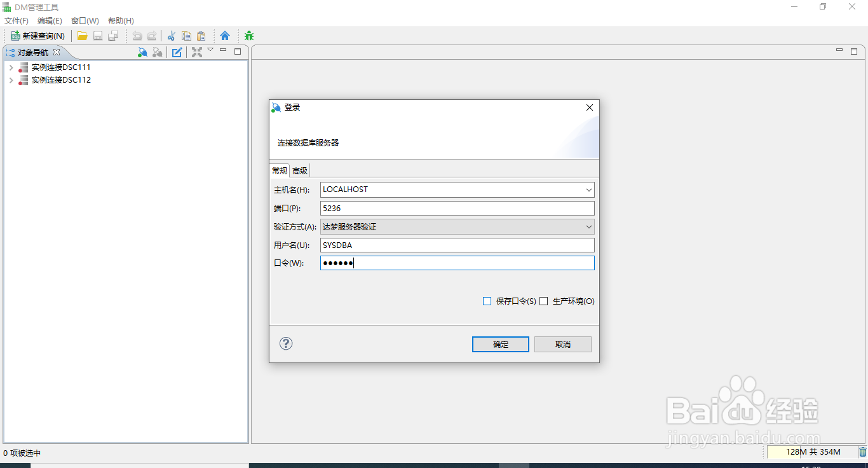Click the clipboard paste icon
Viewport: 868px width, 468px height.
pos(201,36)
